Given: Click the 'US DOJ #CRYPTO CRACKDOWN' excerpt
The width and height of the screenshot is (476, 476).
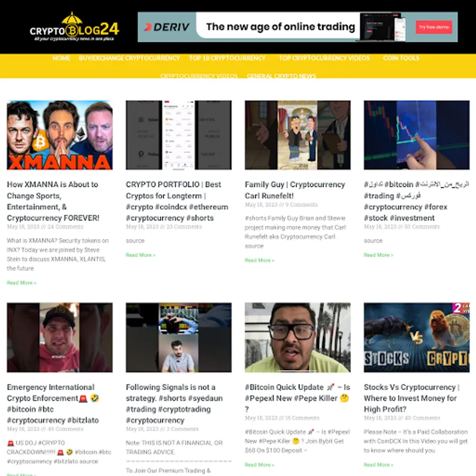Looking at the screenshot, I should pyautogui.click(x=59, y=452).
